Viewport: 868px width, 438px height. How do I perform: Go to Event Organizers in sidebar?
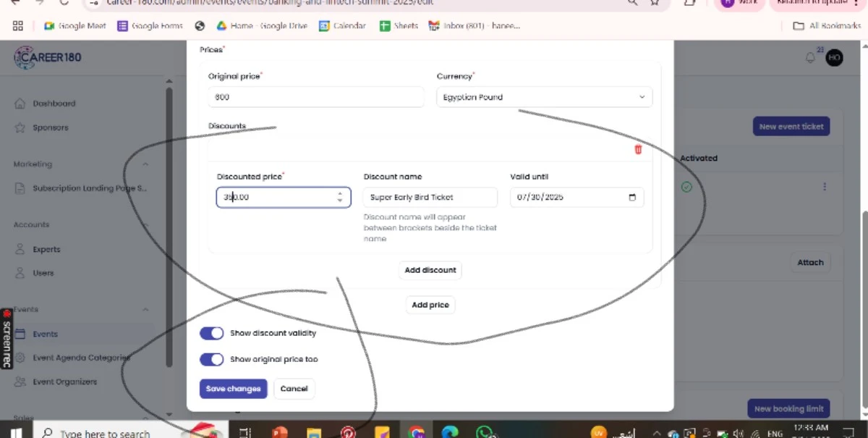pos(64,382)
